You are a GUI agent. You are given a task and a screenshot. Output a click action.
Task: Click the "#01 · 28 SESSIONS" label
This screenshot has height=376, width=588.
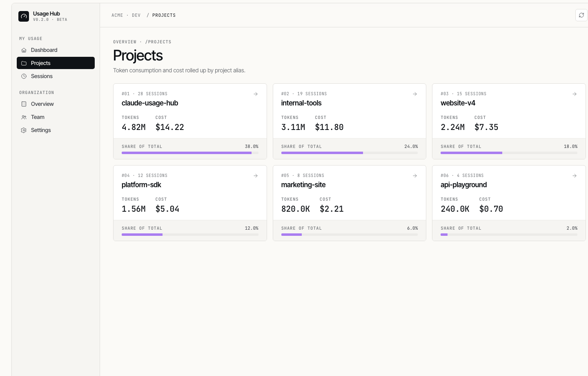pyautogui.click(x=145, y=94)
